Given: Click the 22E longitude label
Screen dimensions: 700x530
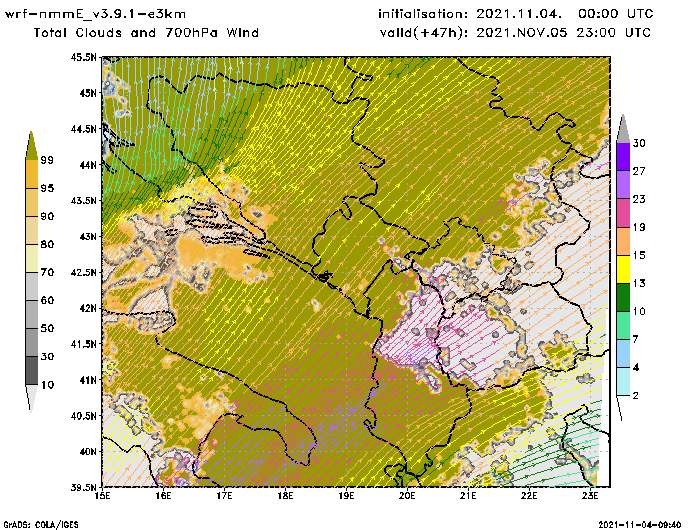Looking at the screenshot, I should click(x=529, y=496).
